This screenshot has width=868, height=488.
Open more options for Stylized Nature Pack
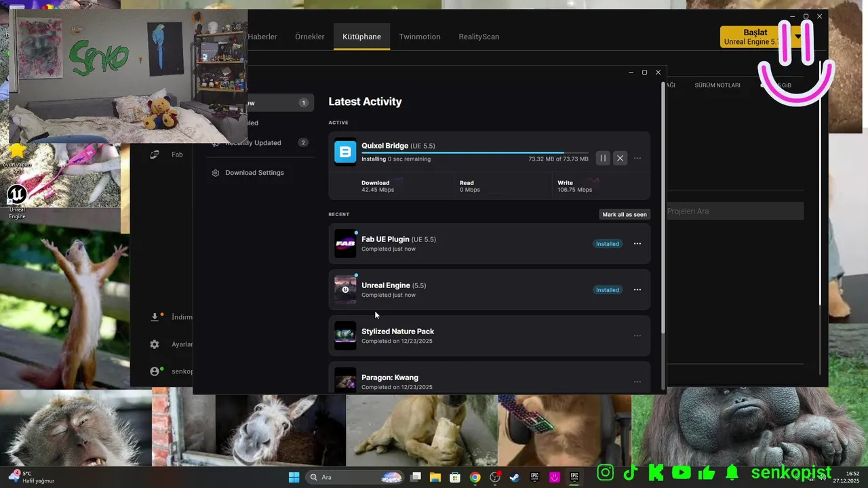coord(637,335)
